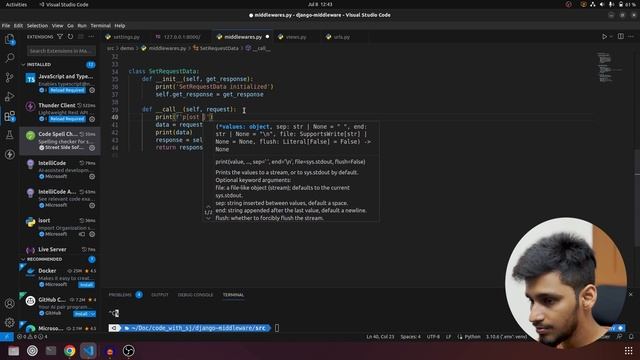Switch to the urls.py tab
This screenshot has width=640, height=360.
click(x=341, y=37)
